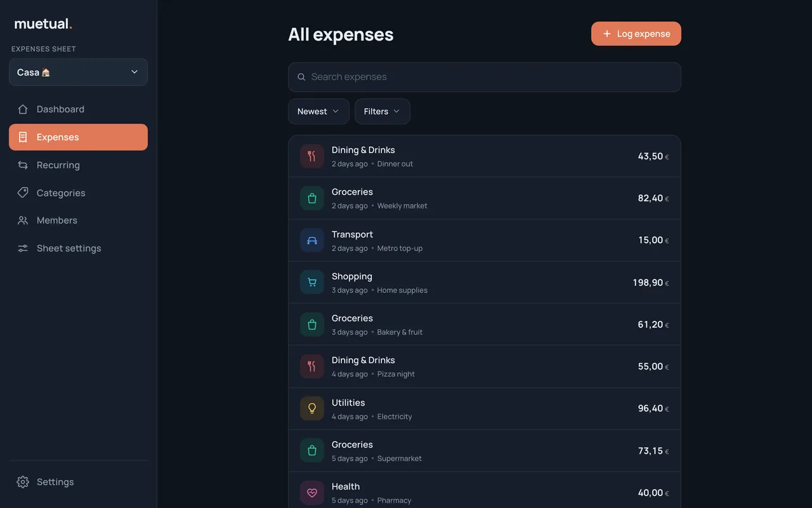Image resolution: width=812 pixels, height=508 pixels.
Task: Click the bag icon for Weekly market
Action: [x=311, y=198]
